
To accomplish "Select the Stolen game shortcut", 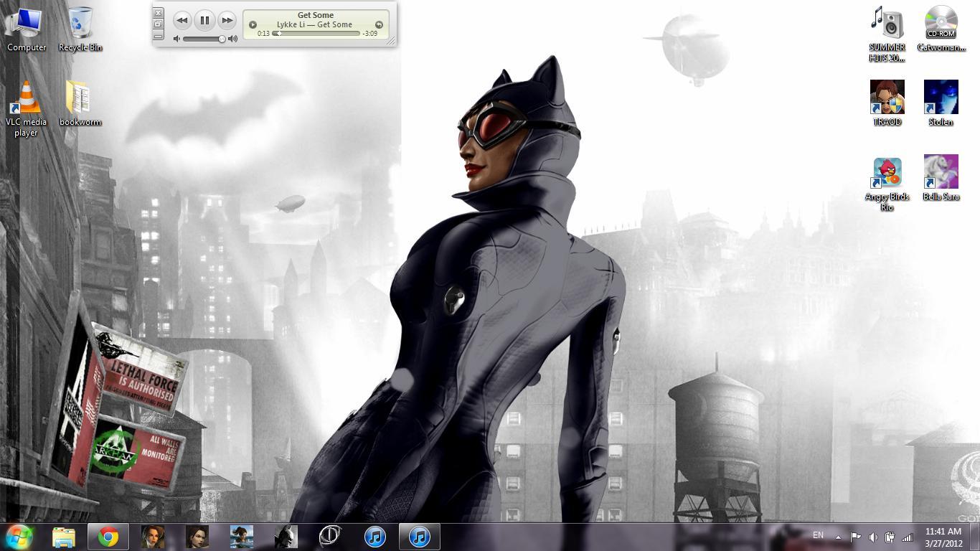I will point(941,103).
